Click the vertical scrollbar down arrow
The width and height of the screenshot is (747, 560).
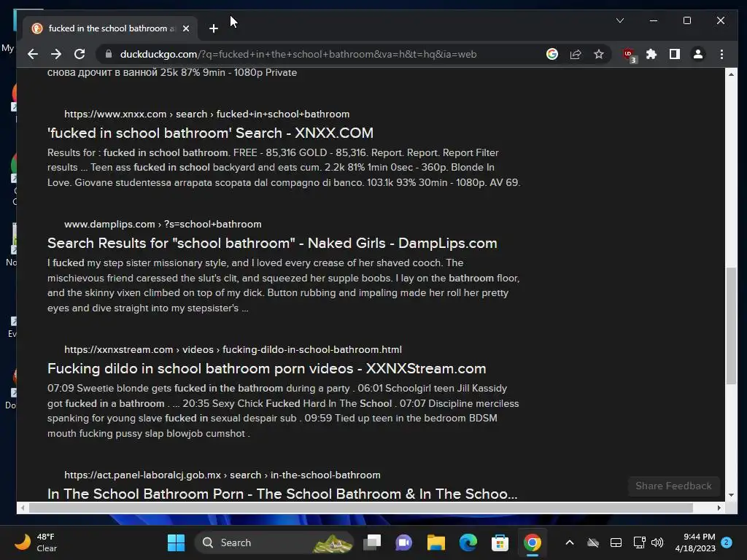coord(731,495)
